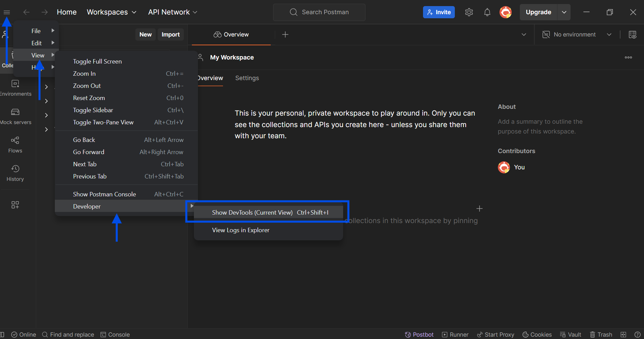This screenshot has height=339, width=644.
Task: Select Reset Zoom from View menu
Action: pyautogui.click(x=126, y=98)
